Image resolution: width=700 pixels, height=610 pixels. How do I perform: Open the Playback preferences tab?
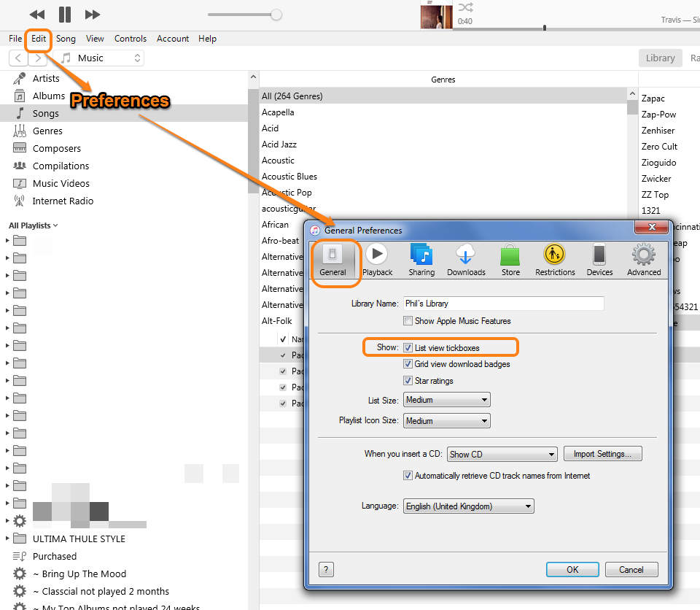click(377, 260)
